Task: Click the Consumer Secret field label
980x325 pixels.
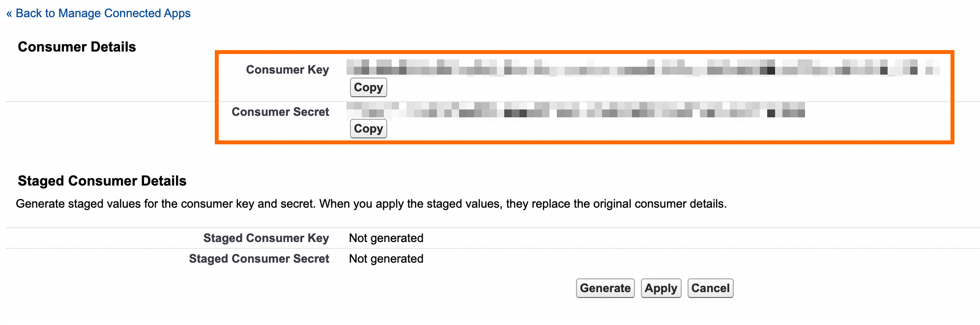Action: tap(280, 112)
